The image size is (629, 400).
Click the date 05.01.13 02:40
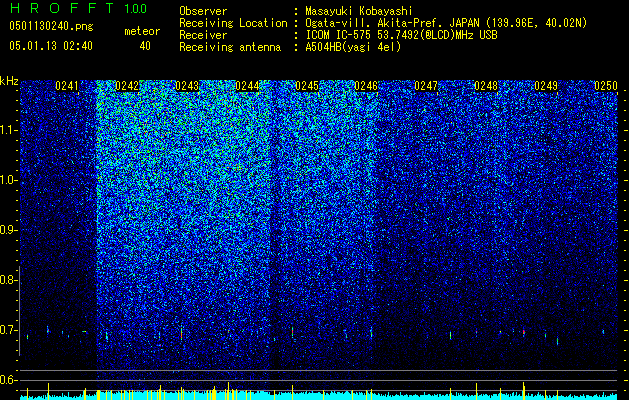(x=51, y=46)
